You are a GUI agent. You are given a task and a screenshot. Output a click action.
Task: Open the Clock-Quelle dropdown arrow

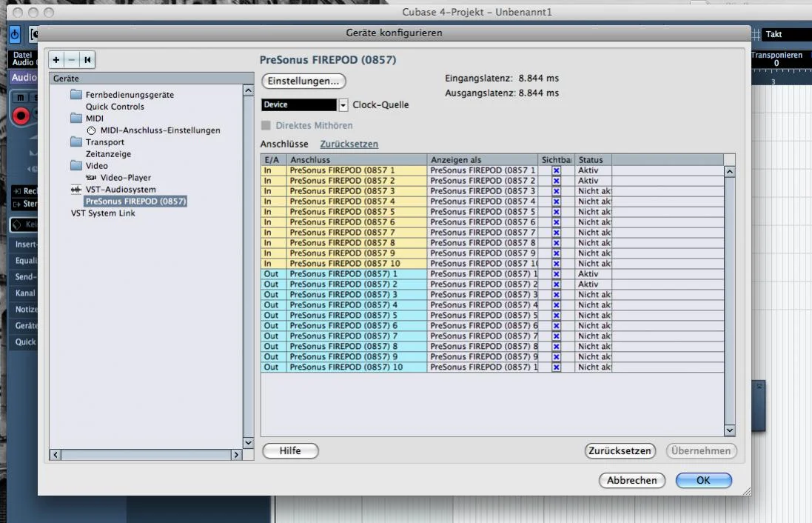[343, 105]
